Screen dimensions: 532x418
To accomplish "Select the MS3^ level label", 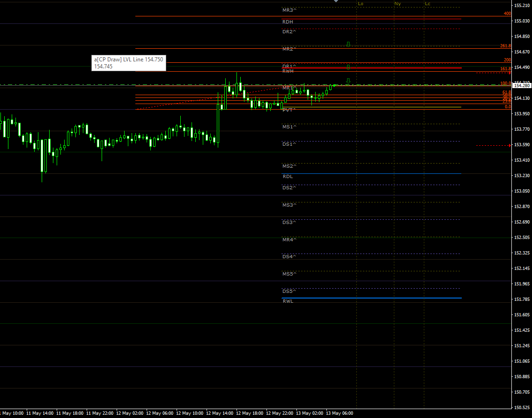I will (289, 205).
